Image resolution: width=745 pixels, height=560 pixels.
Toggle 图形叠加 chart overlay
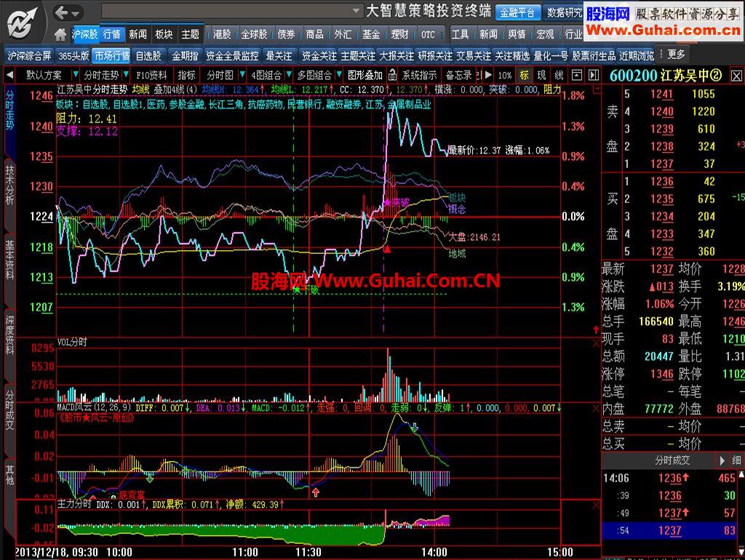coord(365,75)
